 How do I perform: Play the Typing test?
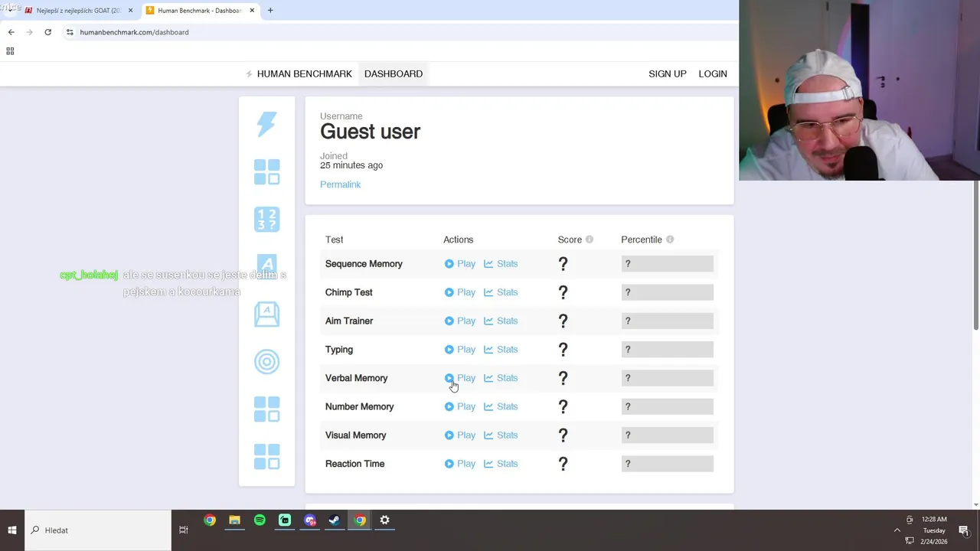pyautogui.click(x=460, y=350)
